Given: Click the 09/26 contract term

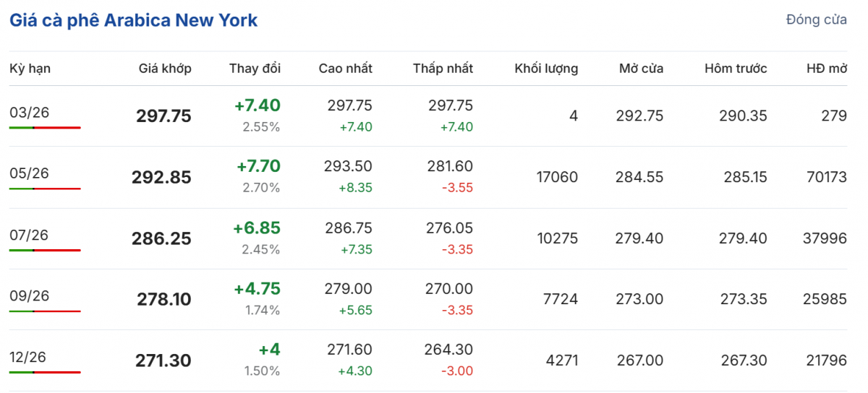Looking at the screenshot, I should (30, 296).
